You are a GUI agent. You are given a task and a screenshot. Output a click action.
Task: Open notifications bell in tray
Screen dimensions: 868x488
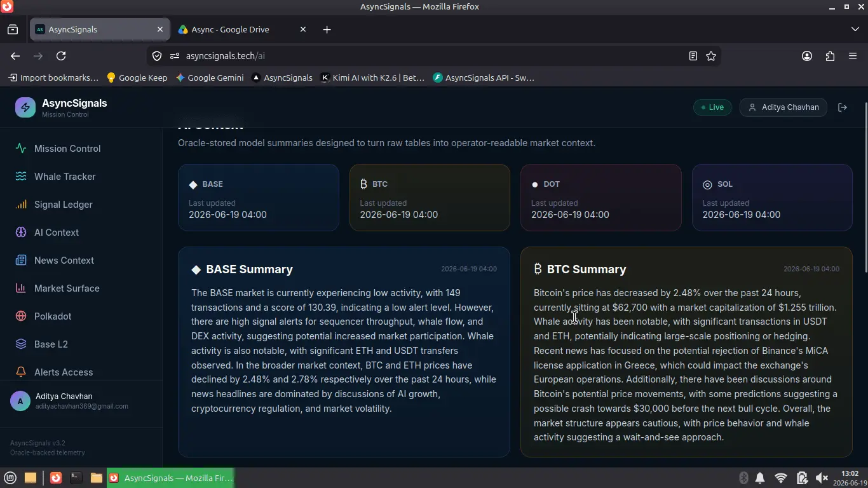[760, 478]
